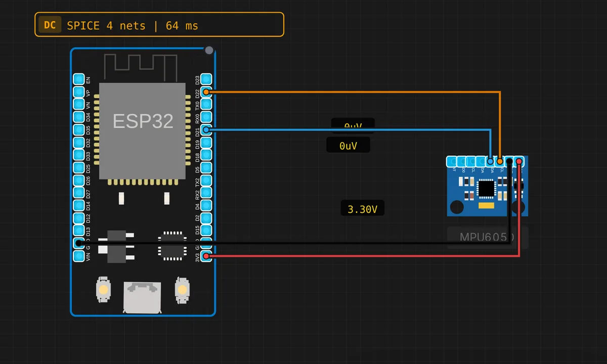Image resolution: width=607 pixels, height=364 pixels.
Task: Select the XCL pin on the MPU6050
Action: point(471,161)
